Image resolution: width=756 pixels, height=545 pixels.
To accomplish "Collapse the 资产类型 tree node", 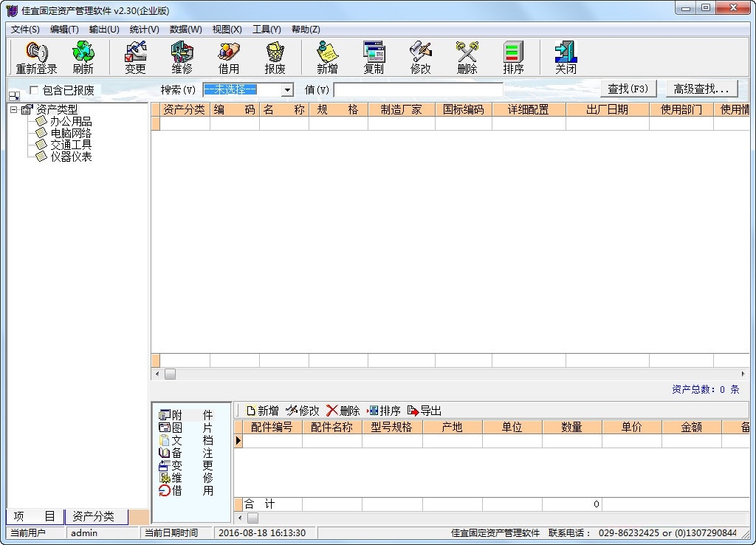I will coord(13,109).
